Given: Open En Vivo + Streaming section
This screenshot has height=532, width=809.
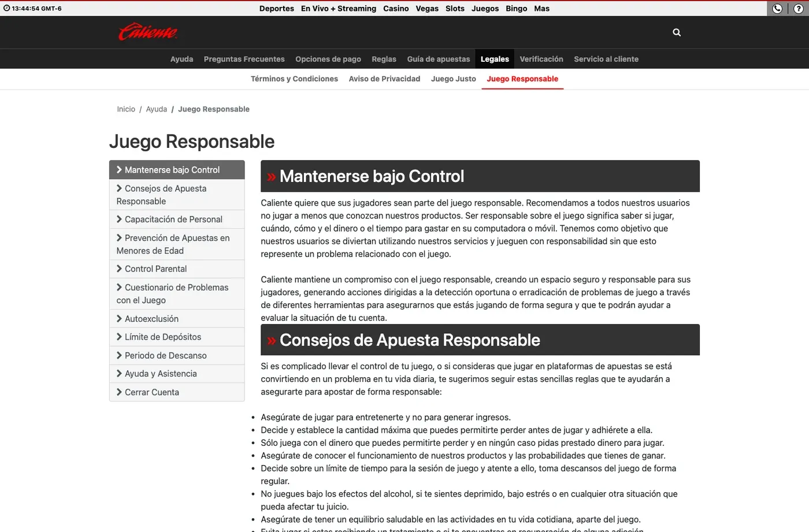Looking at the screenshot, I should (x=339, y=8).
